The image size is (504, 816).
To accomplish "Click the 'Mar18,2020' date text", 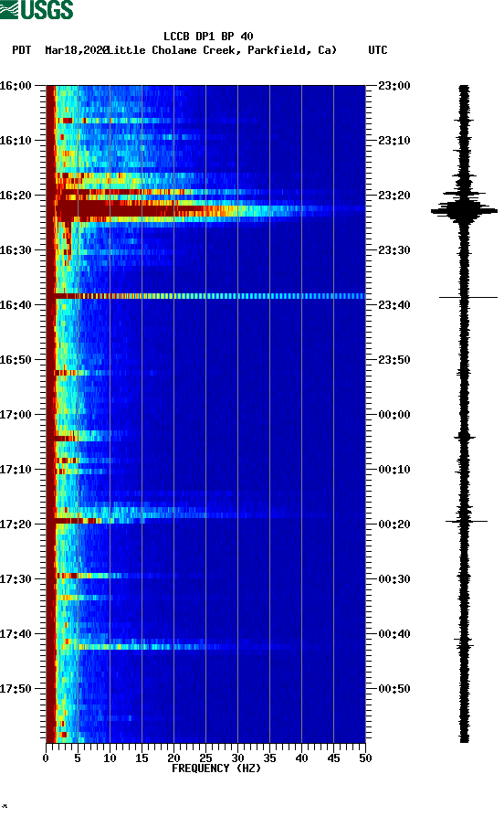I will tap(76, 50).
